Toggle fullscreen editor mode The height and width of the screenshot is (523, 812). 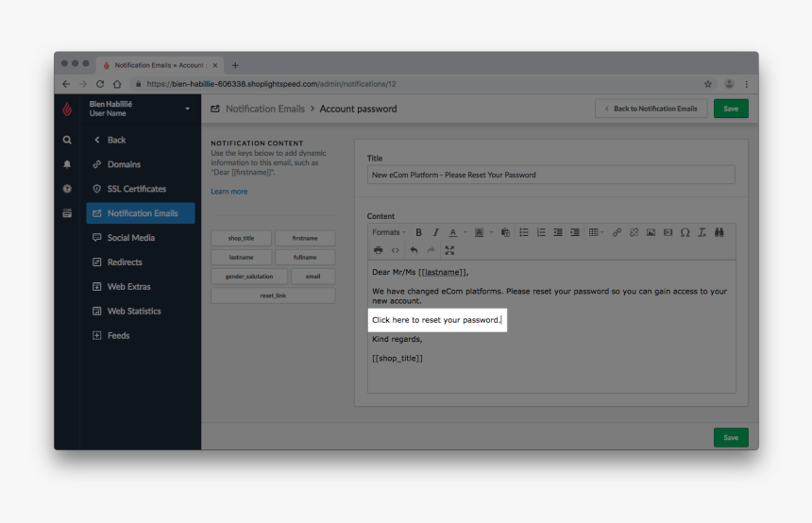(449, 250)
